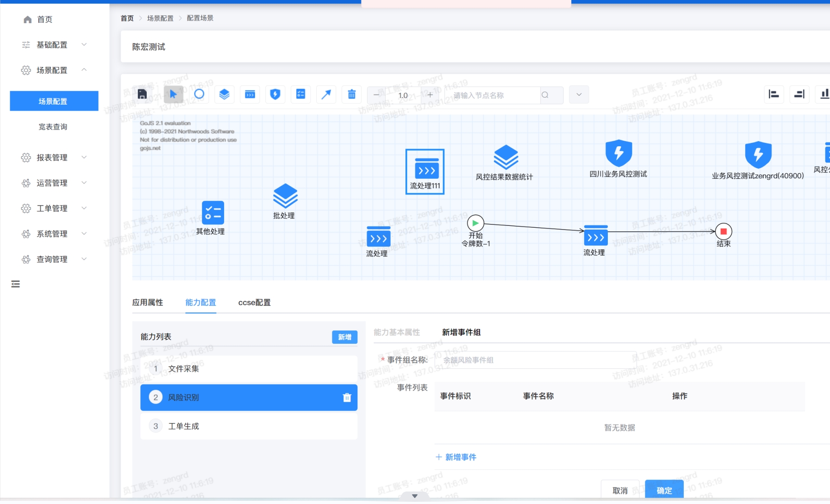Select the 流处理 node left of start

[x=378, y=241]
